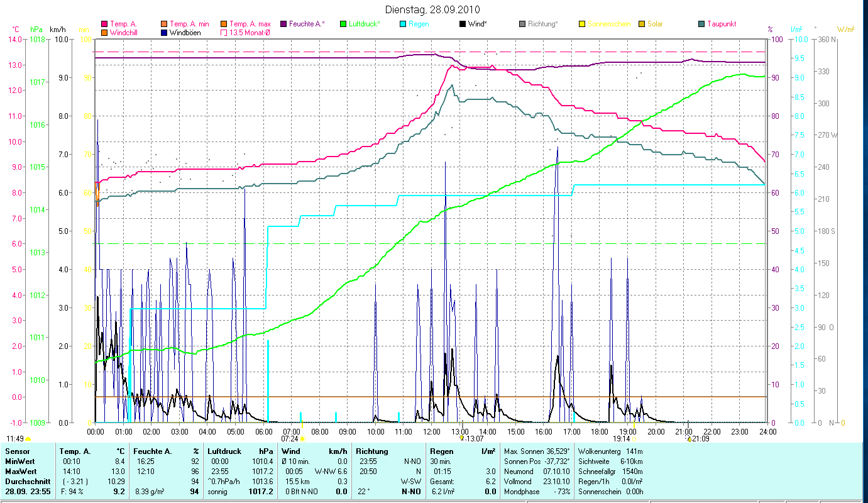
Task: Click the 19:14 time label below the axis
Action: (x=621, y=439)
